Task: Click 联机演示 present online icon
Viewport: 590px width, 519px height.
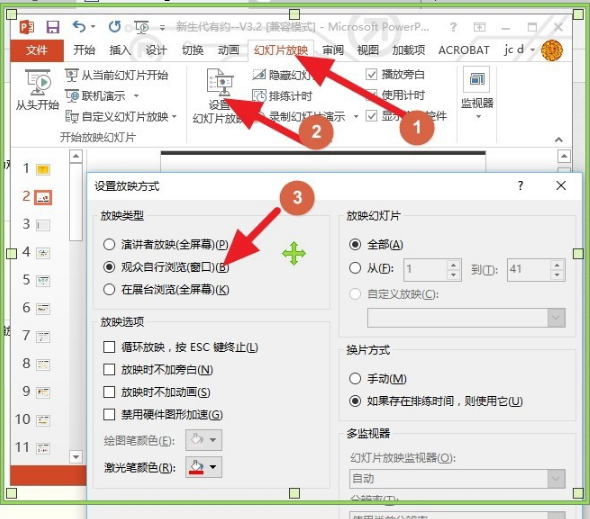Action: coord(71,96)
